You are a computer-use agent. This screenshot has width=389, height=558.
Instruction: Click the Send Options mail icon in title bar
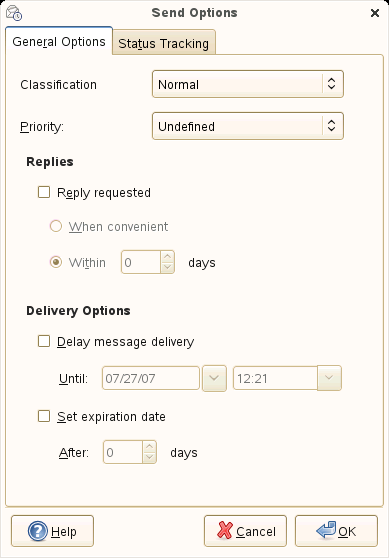coord(14,13)
